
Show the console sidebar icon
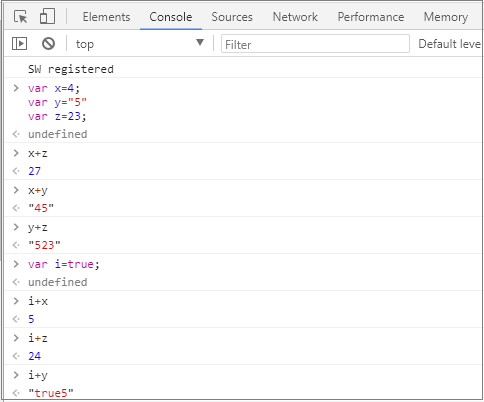[19, 44]
